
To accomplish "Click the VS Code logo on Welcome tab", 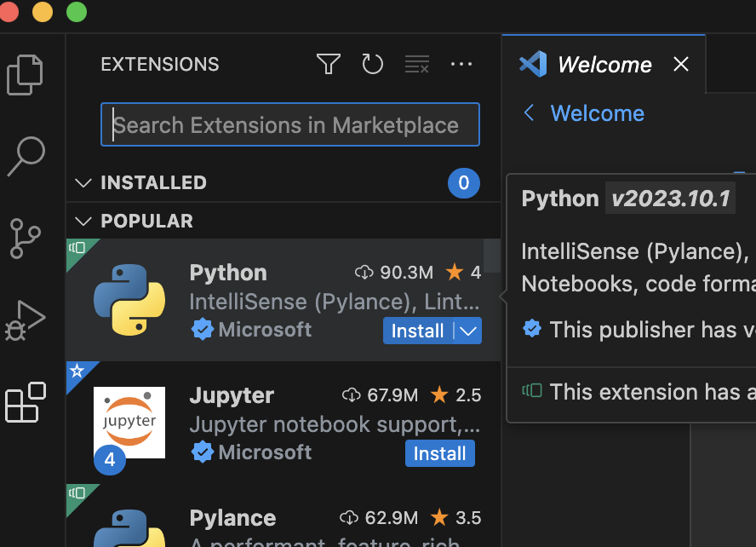I will 533,64.
